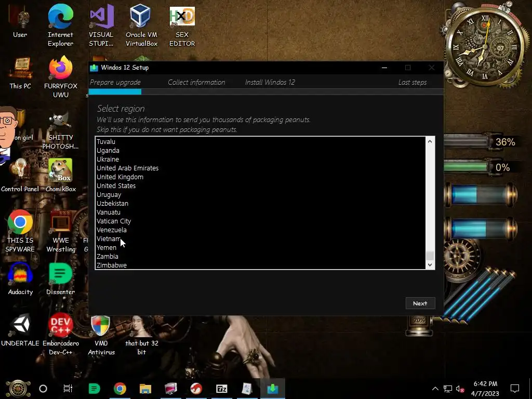Open the User desktop icon
This screenshot has width=532, height=399.
click(20, 22)
